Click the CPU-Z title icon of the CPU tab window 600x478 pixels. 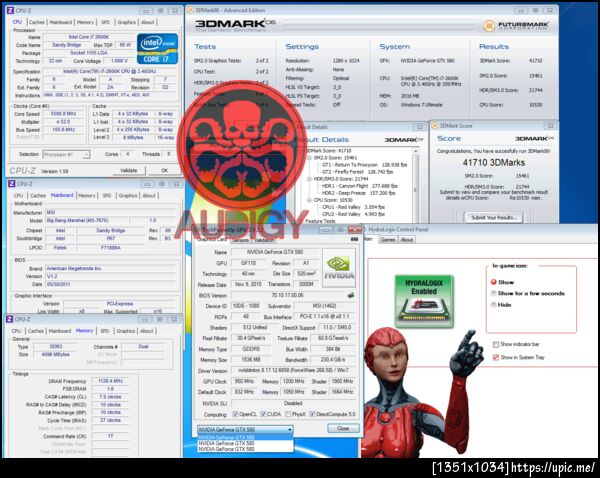(10, 10)
